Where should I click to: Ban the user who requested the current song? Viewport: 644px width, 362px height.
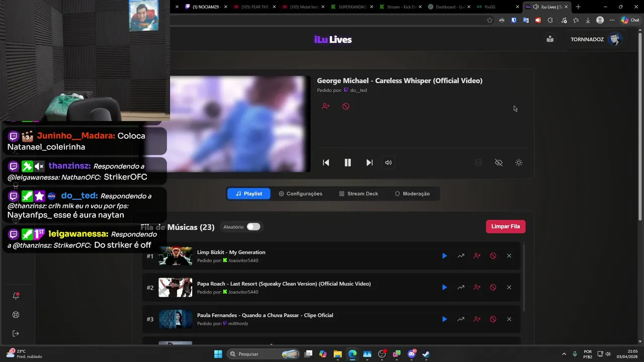click(x=326, y=106)
